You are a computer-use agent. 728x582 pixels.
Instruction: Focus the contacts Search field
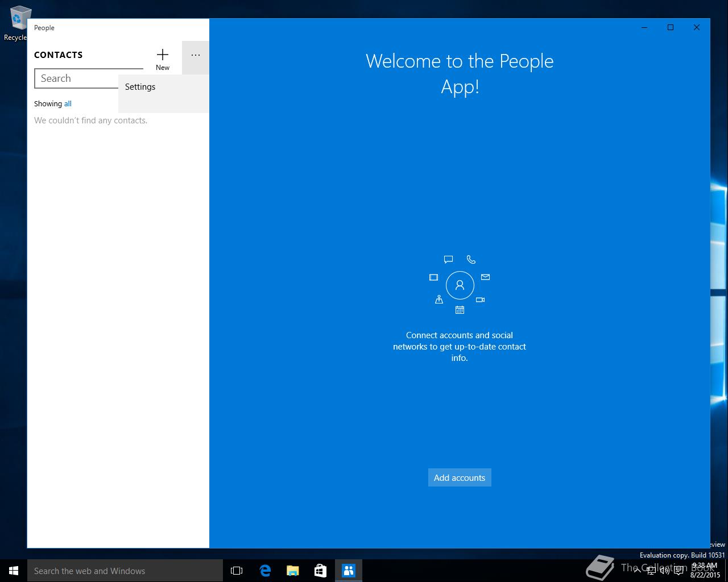coord(88,78)
